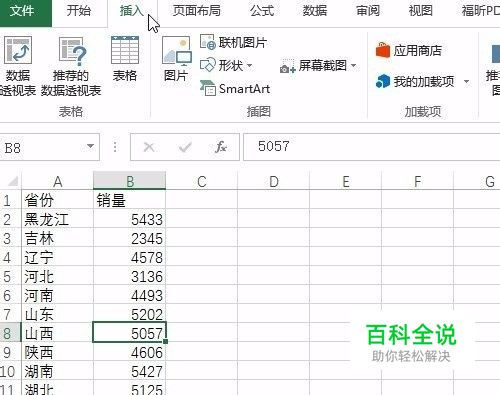
Task: Open the Shapes (形状) gallery
Action: [226, 65]
